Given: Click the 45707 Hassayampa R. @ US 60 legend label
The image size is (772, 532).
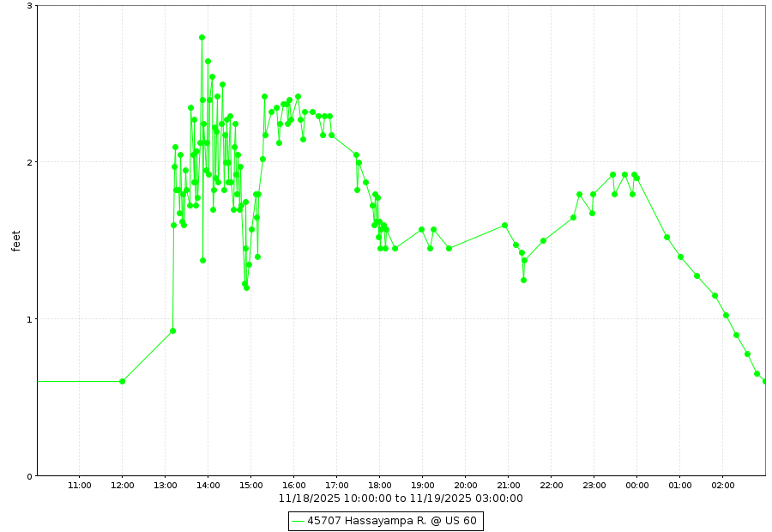Looking at the screenshot, I should coord(393,521).
